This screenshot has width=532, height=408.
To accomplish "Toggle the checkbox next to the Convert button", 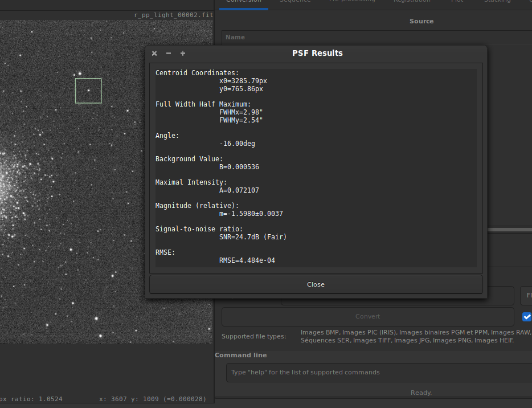I will (526, 317).
